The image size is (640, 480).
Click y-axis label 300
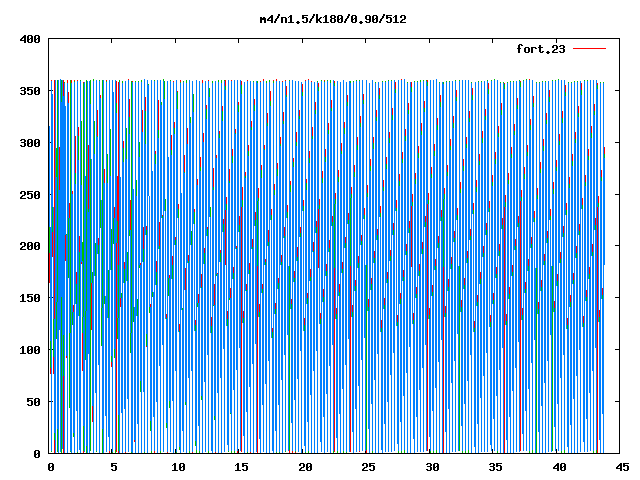click(30, 143)
